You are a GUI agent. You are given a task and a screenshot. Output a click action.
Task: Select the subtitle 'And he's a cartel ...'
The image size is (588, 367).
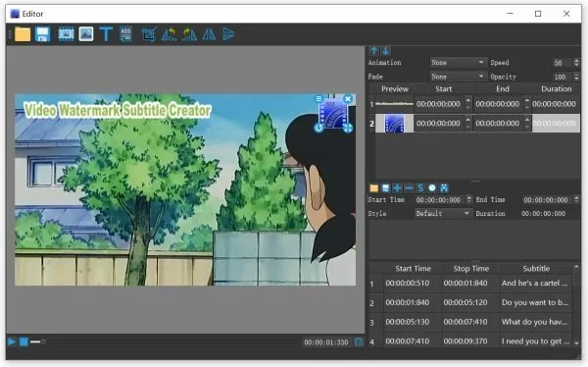(535, 283)
